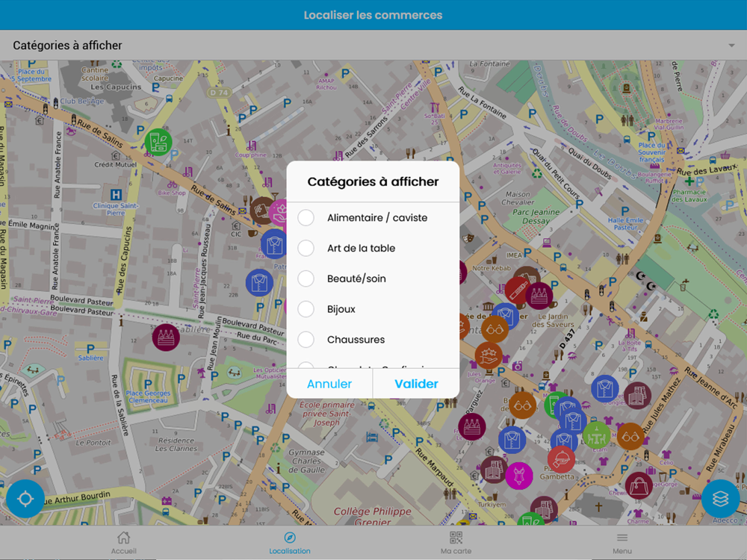Screen dimensions: 747x560
Task: Click the Catégories à afficher field label
Action: click(x=67, y=46)
